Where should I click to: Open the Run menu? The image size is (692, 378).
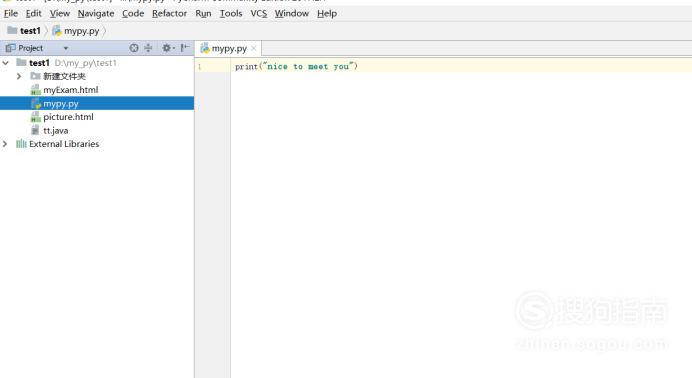(x=203, y=14)
